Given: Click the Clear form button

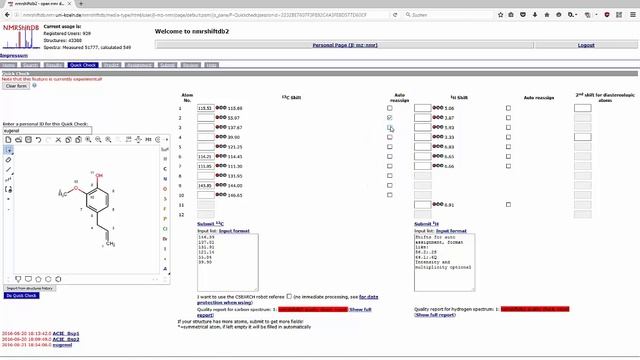Looking at the screenshot, I should (16, 86).
